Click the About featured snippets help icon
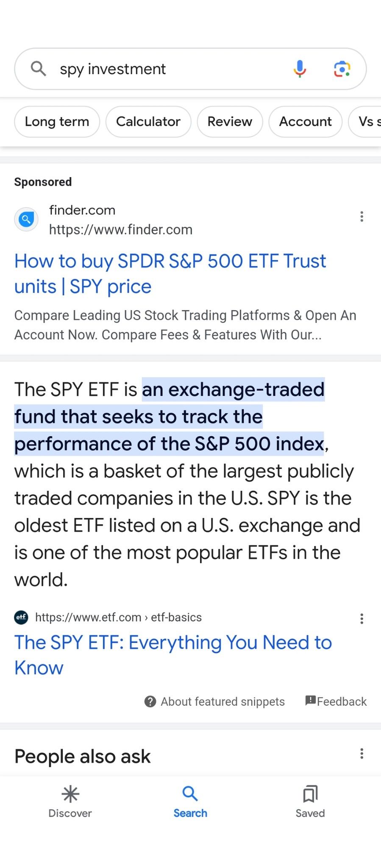The width and height of the screenshot is (381, 868). point(150,702)
